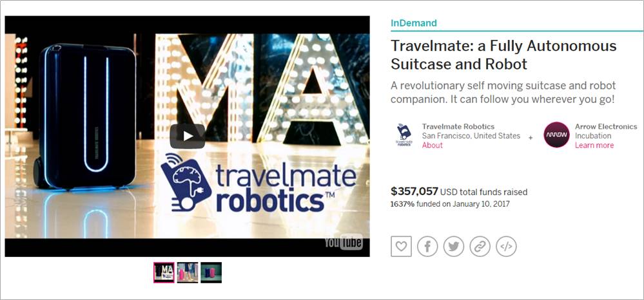Image resolution: width=644 pixels, height=300 pixels.
Task: Open the YouTube logo on video
Action: [x=344, y=242]
